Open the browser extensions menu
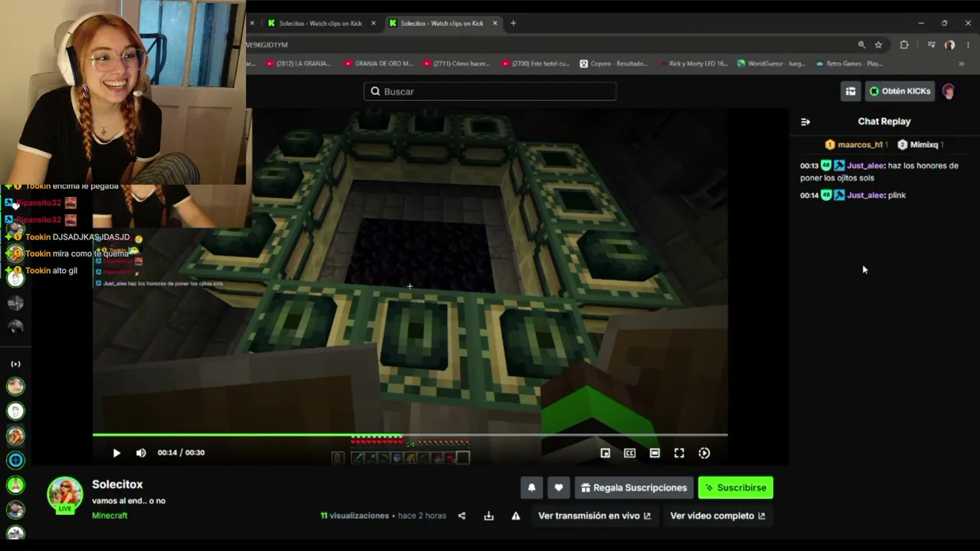Screen dimensions: 980x551 [904, 45]
